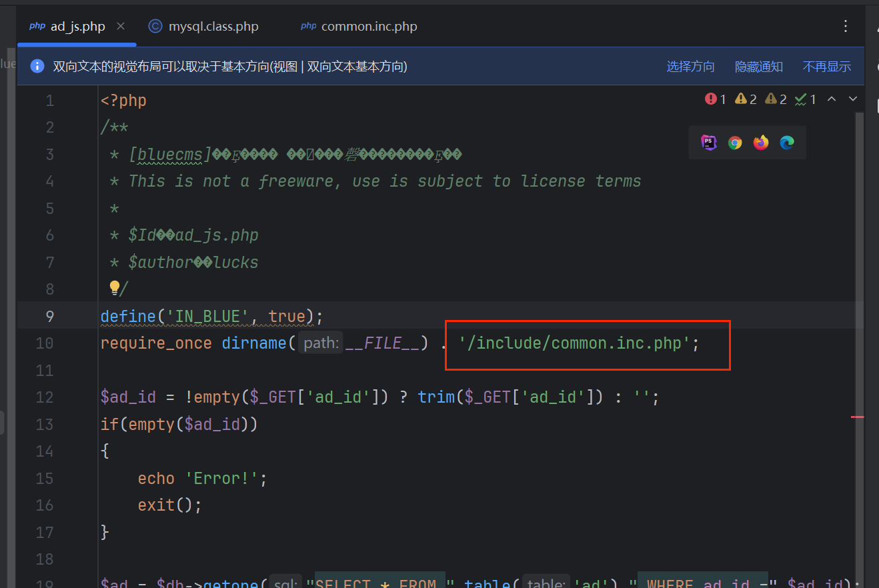Click the red error count indicator
This screenshot has width=879, height=588.
716,99
